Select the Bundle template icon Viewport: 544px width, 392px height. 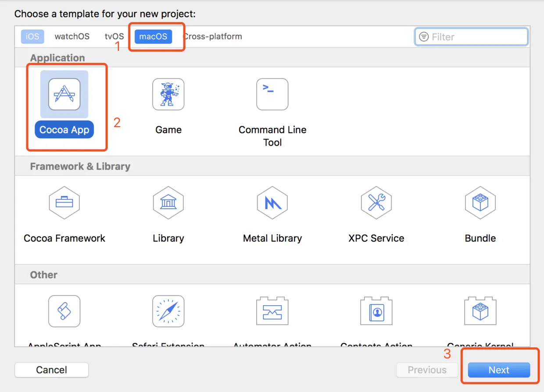point(480,203)
